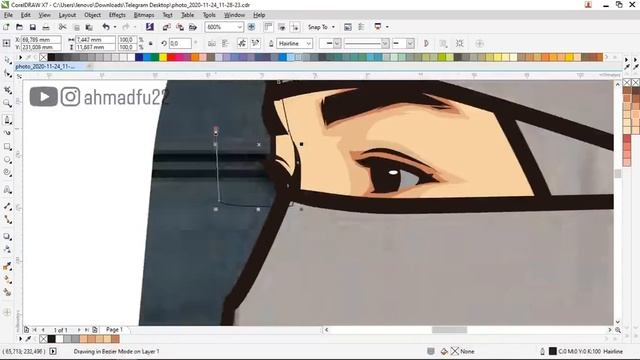Click the Open file folder icon
This screenshot has width=640, height=360.
click(19, 27)
